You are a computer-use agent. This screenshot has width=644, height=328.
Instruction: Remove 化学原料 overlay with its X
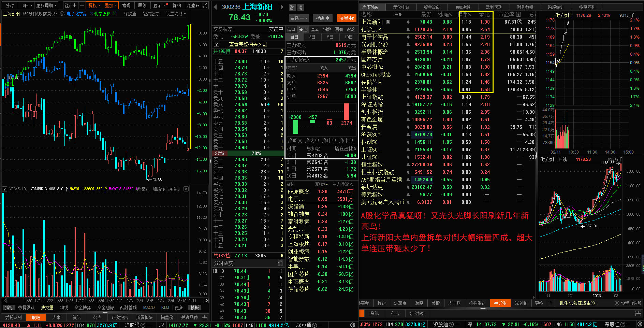point(115,14)
